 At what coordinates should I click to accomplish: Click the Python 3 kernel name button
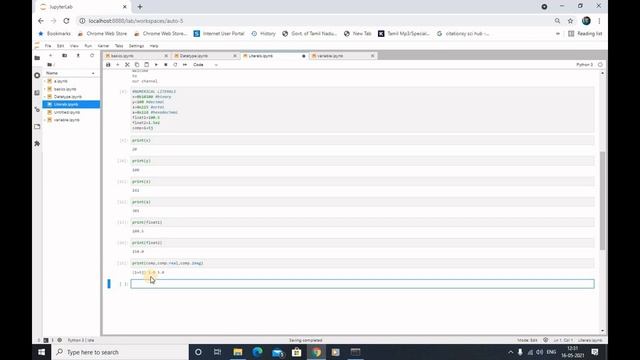(584, 64)
